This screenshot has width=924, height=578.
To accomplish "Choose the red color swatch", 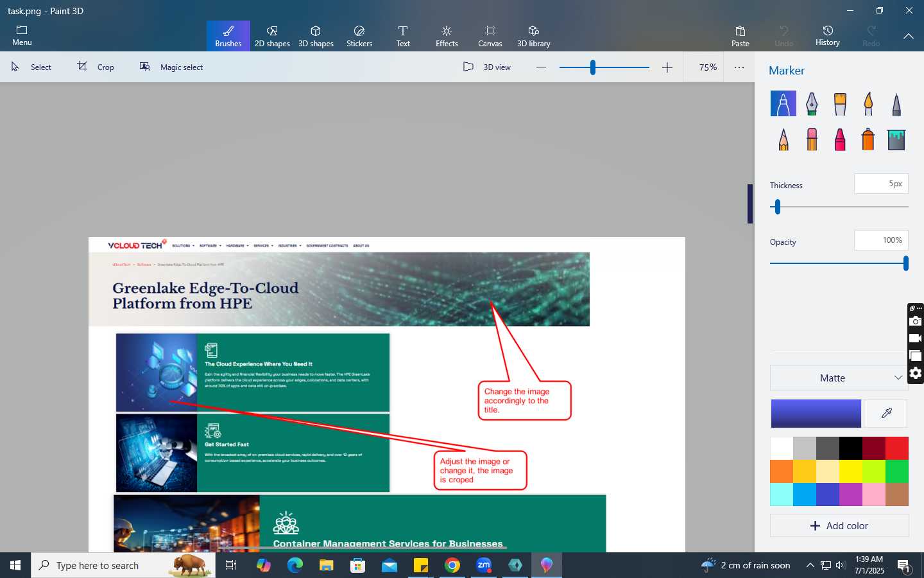I will [x=897, y=448].
